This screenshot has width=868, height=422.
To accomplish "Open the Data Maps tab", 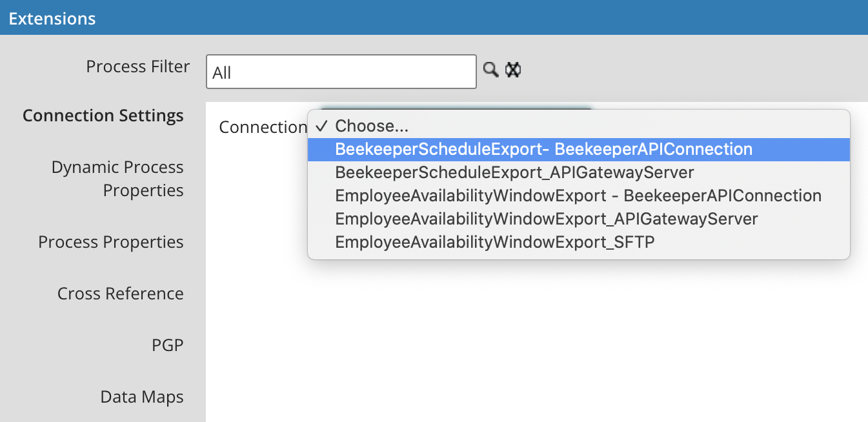I will (x=142, y=397).
